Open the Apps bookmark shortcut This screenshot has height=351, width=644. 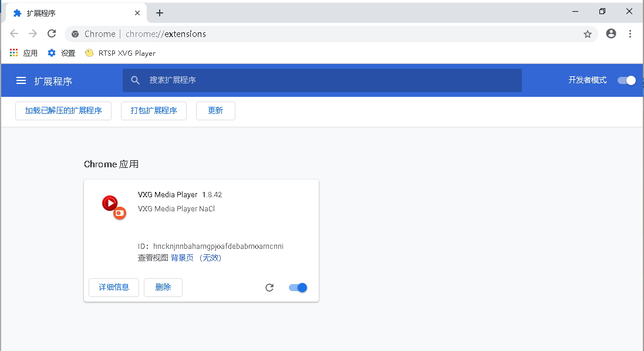[x=23, y=53]
